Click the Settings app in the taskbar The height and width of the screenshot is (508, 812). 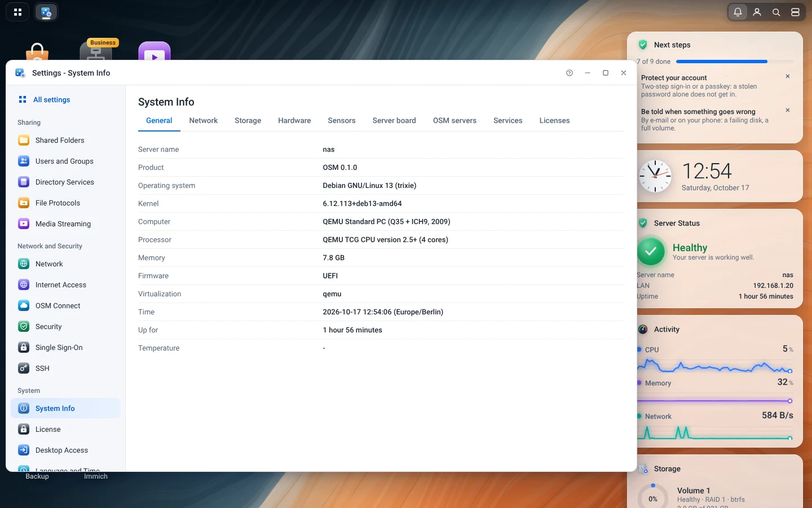pos(46,12)
